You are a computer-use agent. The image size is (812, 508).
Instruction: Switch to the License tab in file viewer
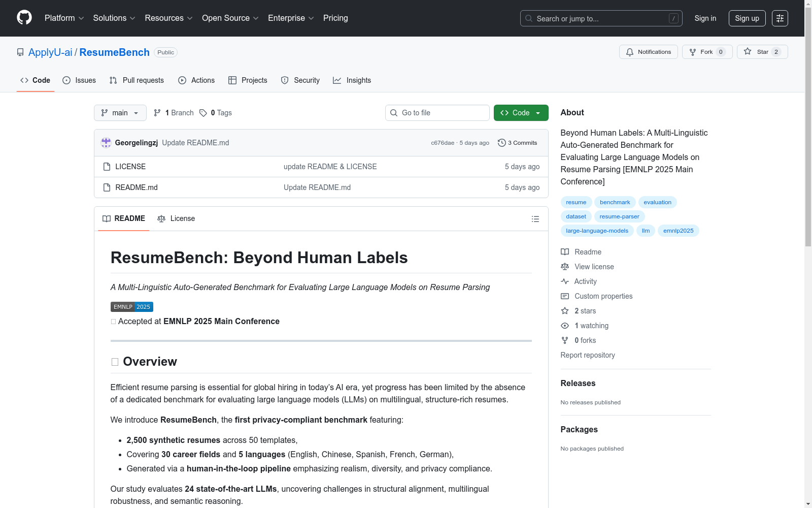176,218
